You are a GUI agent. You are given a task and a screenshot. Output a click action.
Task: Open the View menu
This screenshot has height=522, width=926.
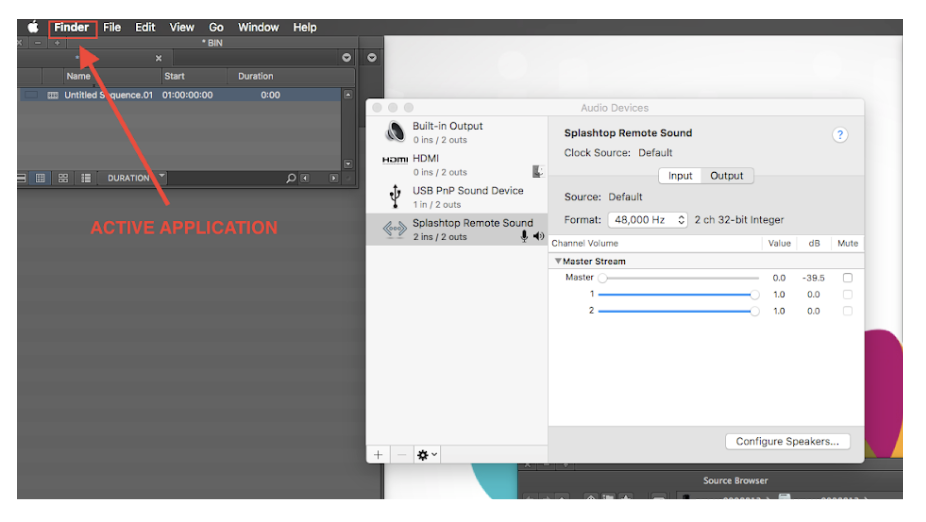click(x=181, y=27)
